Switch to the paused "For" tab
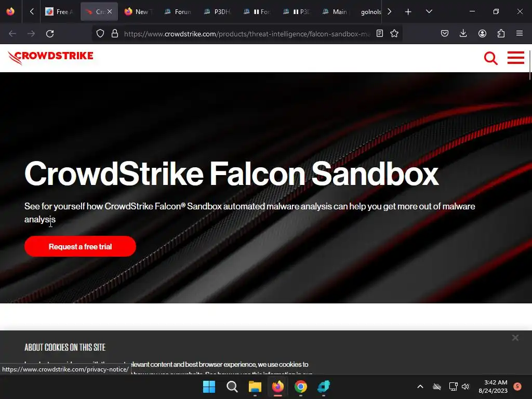Screen dimensions: 532x399 [x=257, y=11]
